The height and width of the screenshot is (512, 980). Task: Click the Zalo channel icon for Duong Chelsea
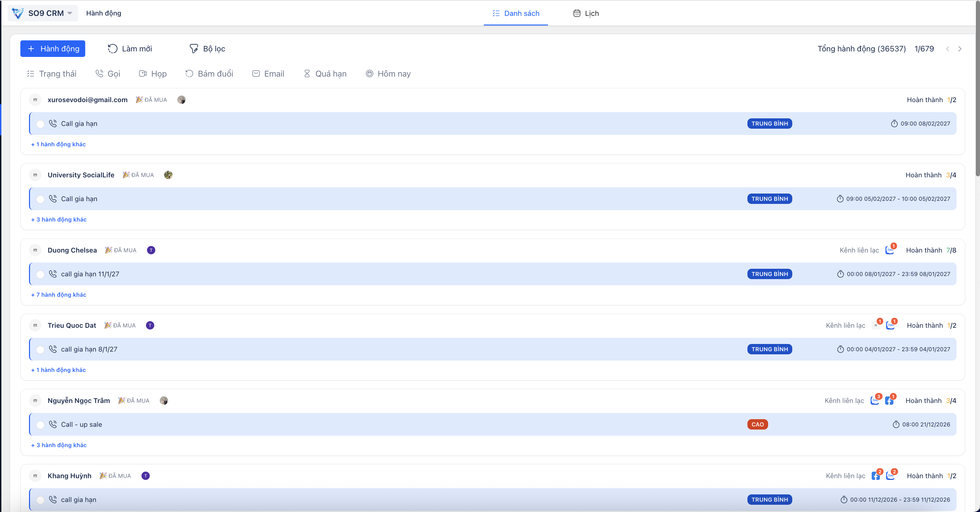click(890, 250)
